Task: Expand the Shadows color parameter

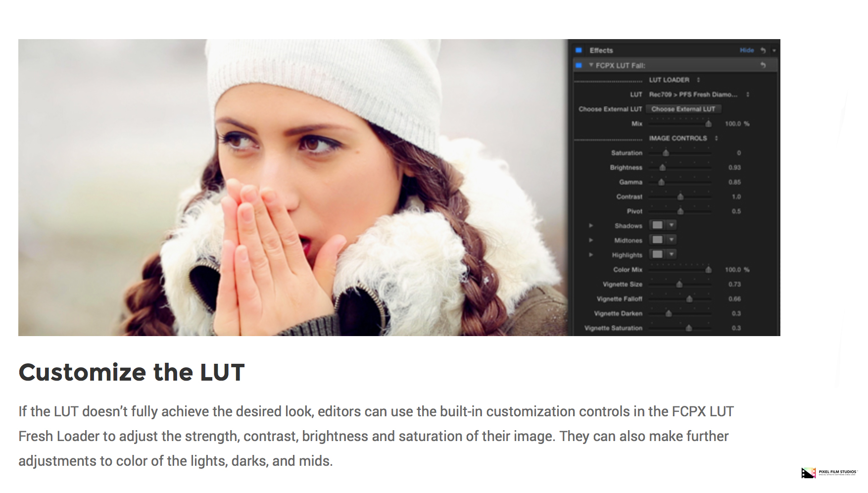Action: click(x=591, y=226)
